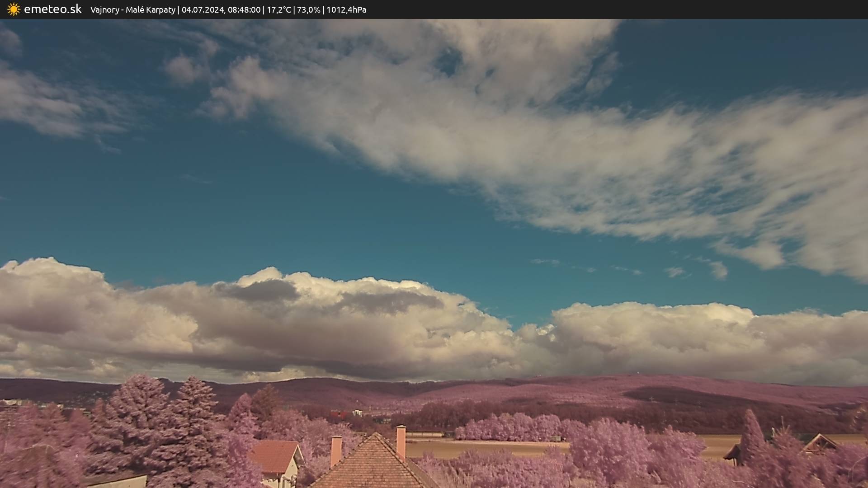The width and height of the screenshot is (868, 488).
Task: Click the 73,0% humidity reading
Action: coord(308,10)
